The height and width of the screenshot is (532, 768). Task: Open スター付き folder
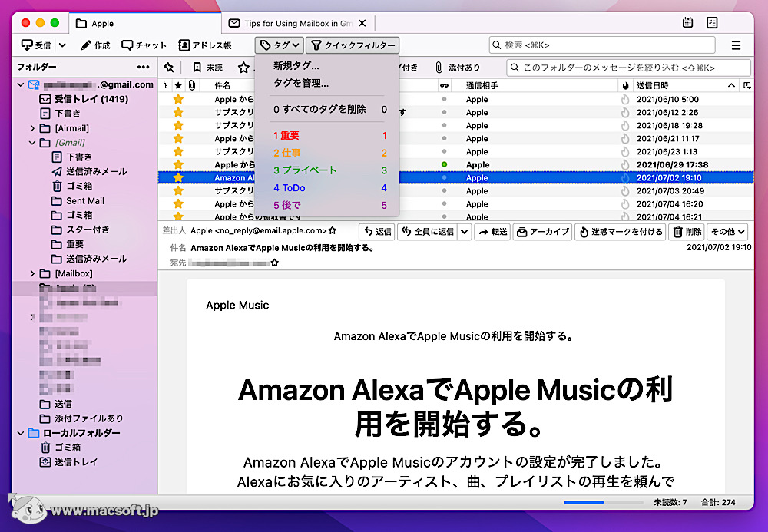point(81,230)
